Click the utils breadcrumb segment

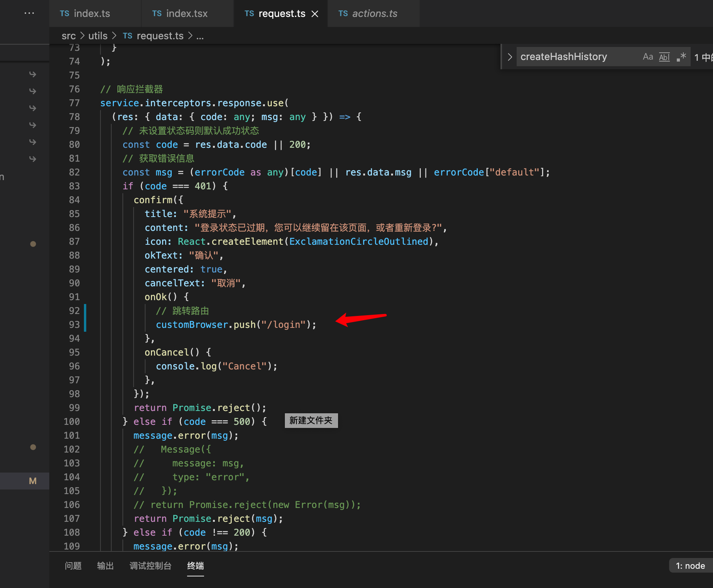(x=98, y=36)
